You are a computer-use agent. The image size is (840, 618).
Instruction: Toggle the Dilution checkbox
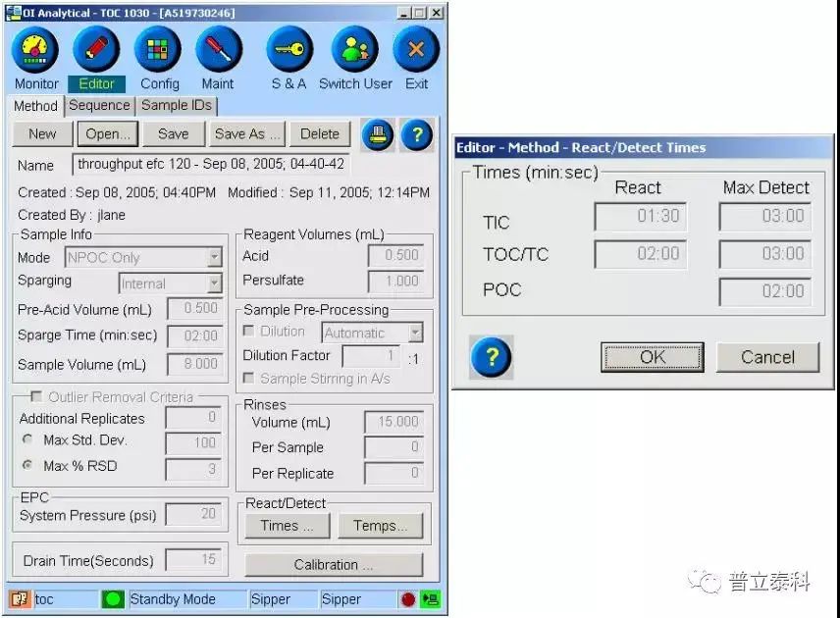pos(248,331)
